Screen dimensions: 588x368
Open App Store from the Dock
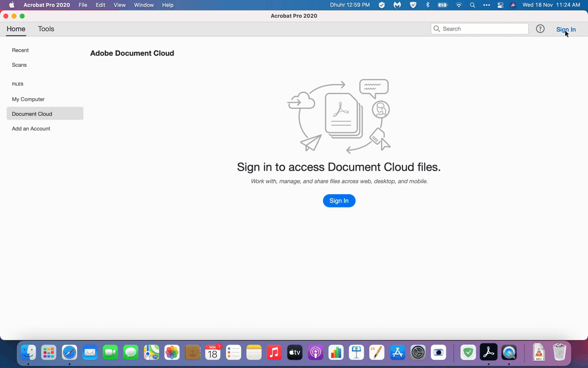tap(397, 353)
